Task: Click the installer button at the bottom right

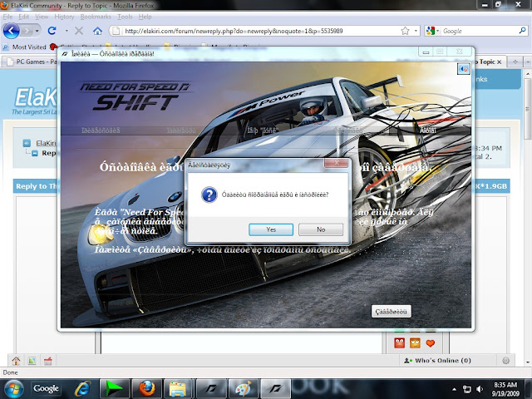Action: tap(392, 312)
